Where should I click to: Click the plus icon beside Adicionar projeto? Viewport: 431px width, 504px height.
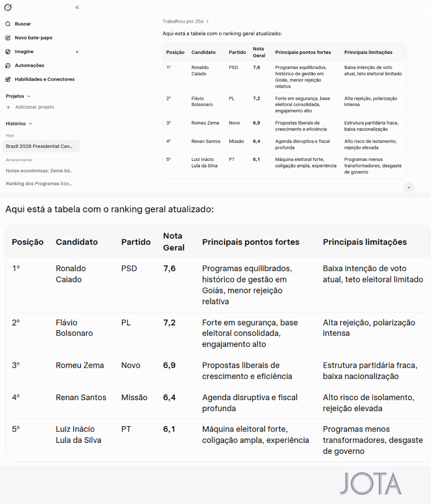(8, 107)
